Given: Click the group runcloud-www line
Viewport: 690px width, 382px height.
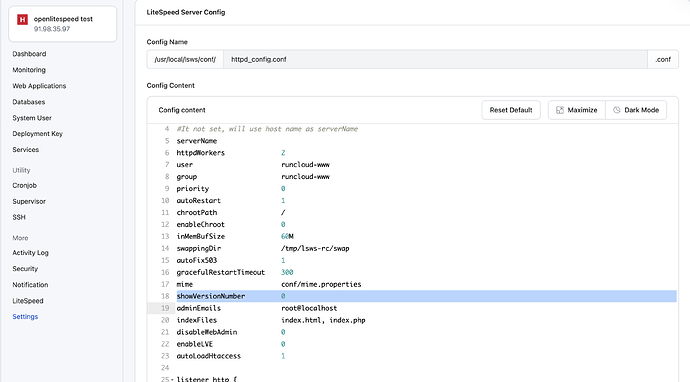Looking at the screenshot, I should (426, 176).
